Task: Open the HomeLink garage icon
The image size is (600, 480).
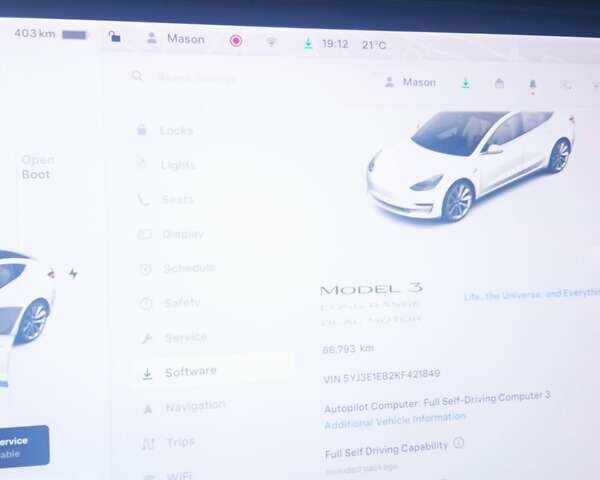Action: click(x=499, y=83)
